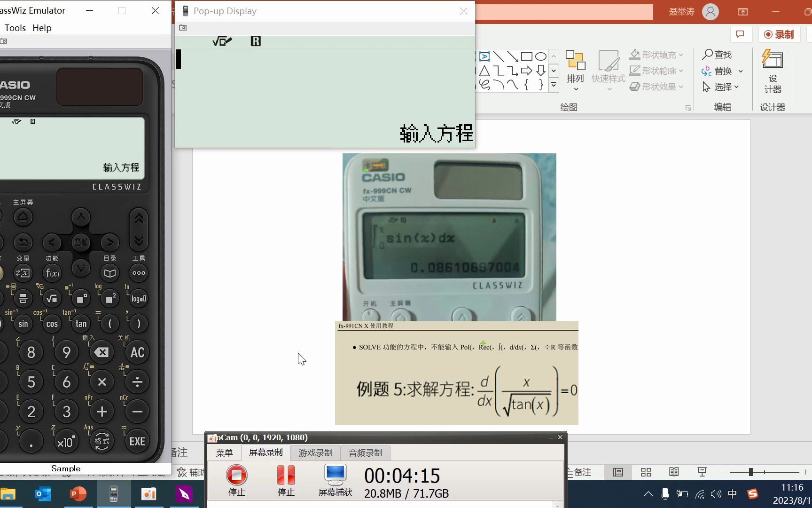Open the Tools menu in ClassWiz Emulator

tap(15, 28)
